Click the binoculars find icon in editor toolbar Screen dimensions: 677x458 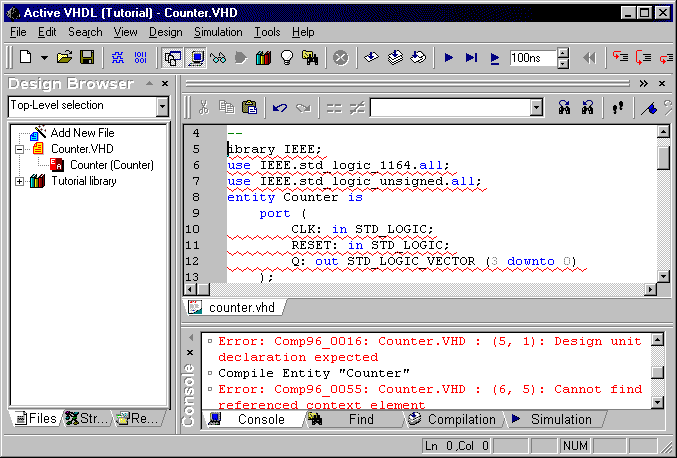(x=565, y=107)
